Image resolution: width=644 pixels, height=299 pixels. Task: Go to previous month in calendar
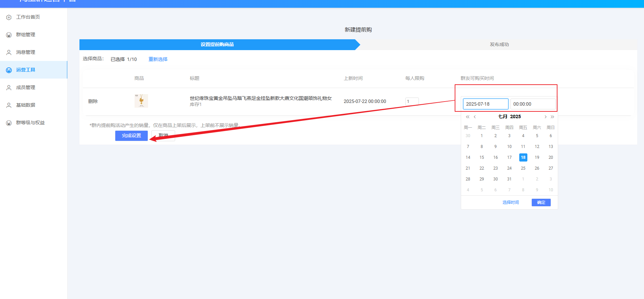click(475, 117)
